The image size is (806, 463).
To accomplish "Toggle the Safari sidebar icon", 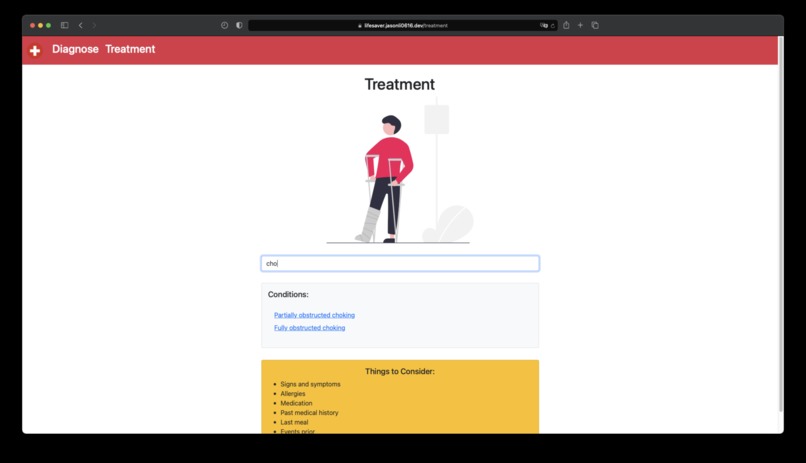I will point(64,25).
